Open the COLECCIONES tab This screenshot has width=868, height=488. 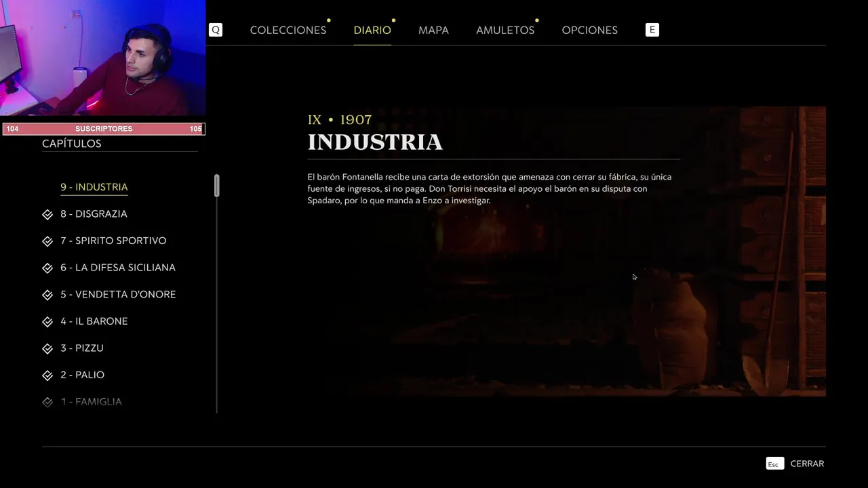[288, 30]
